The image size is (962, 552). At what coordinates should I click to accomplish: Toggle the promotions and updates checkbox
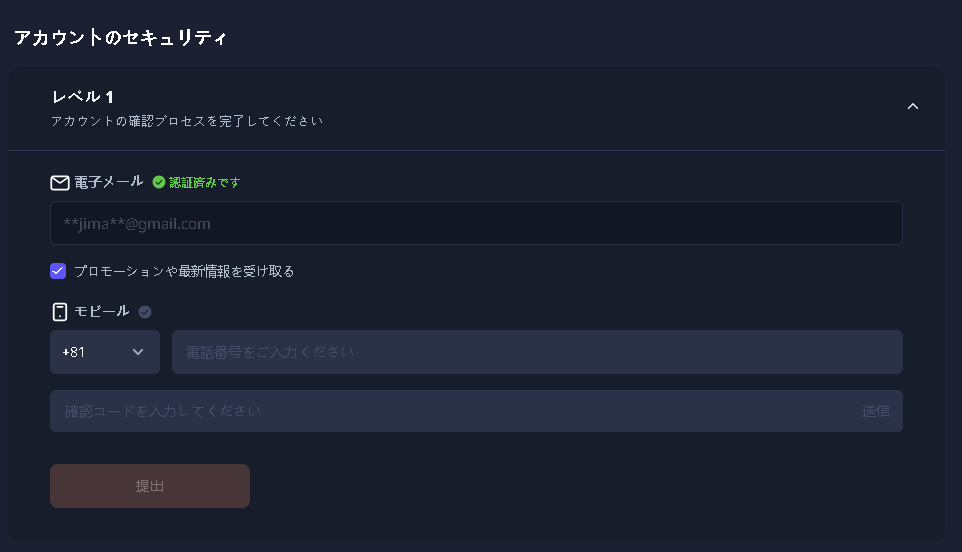pos(58,271)
